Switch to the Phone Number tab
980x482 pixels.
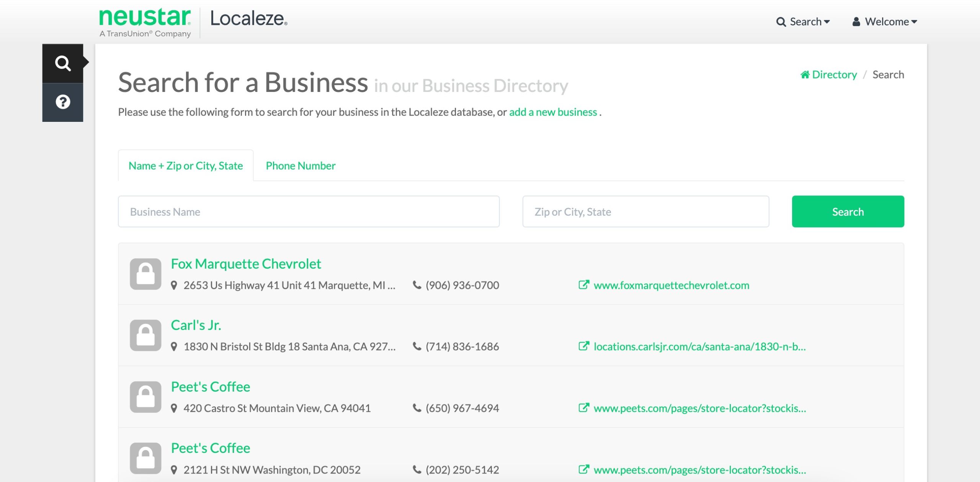click(301, 166)
